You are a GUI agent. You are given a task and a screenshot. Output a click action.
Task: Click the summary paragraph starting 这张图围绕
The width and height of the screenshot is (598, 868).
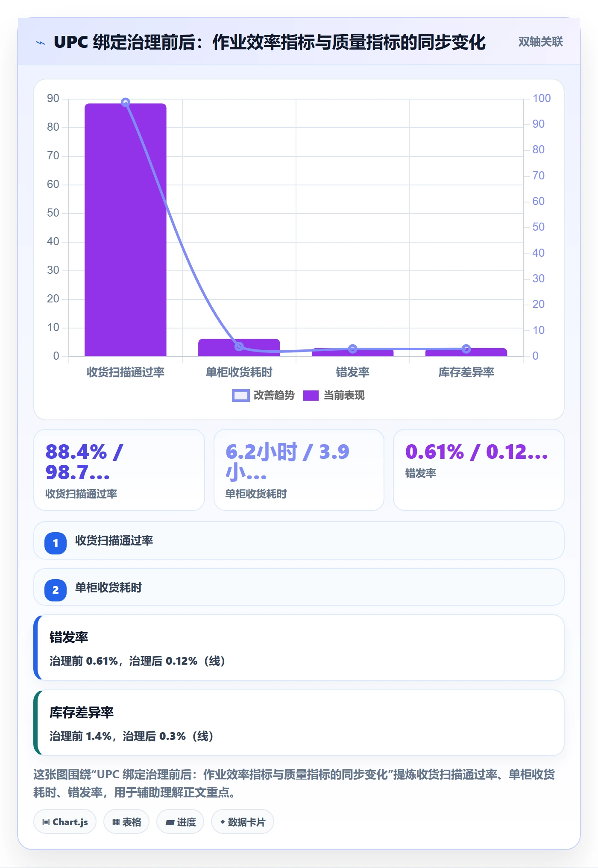click(x=294, y=783)
